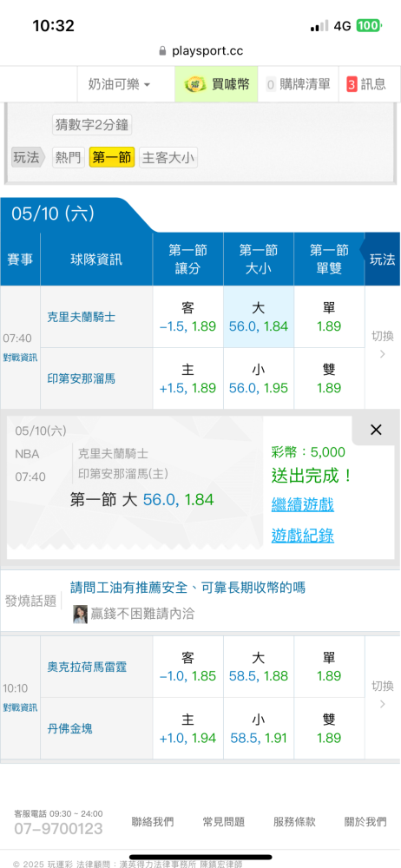401x868 pixels.
Task: Click the 猜數字2分鐘 button
Action: pos(92,124)
